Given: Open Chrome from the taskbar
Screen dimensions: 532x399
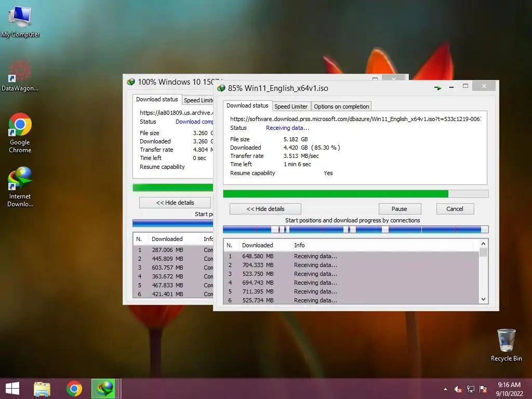Looking at the screenshot, I should click(74, 389).
